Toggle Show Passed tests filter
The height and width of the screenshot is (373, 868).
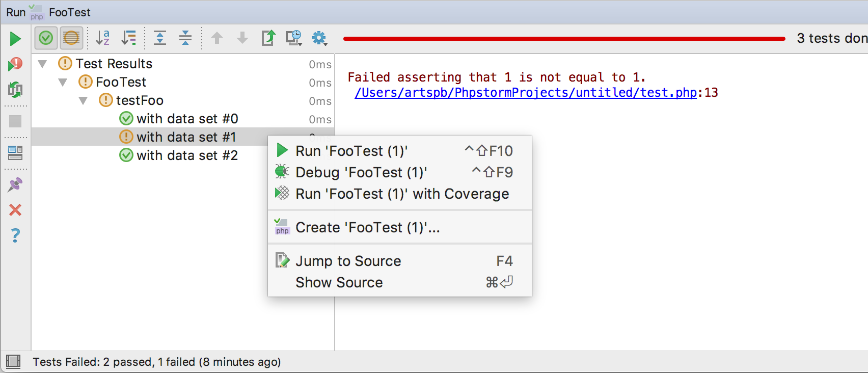point(46,38)
